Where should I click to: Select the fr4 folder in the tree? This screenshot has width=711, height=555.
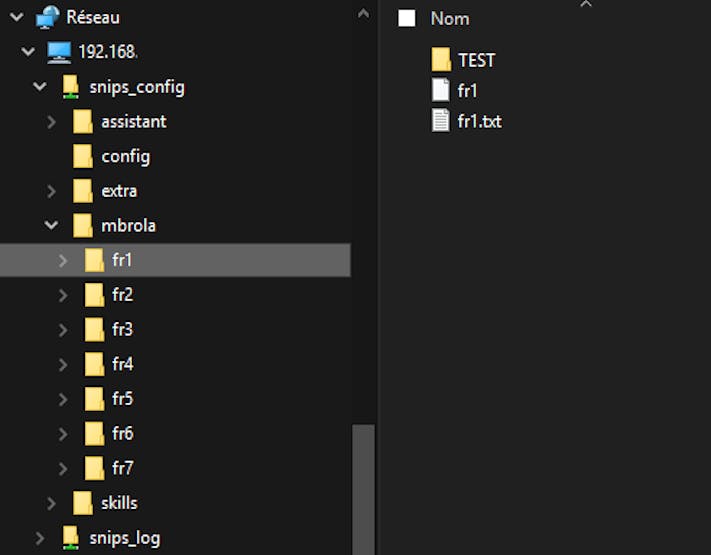(109, 364)
